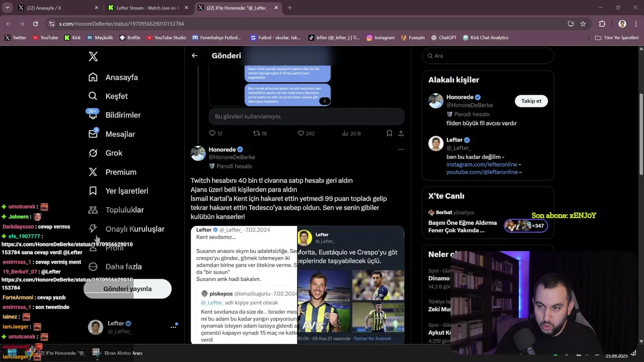
Task: Click Gönderi yayınla button
Action: [x=127, y=289]
